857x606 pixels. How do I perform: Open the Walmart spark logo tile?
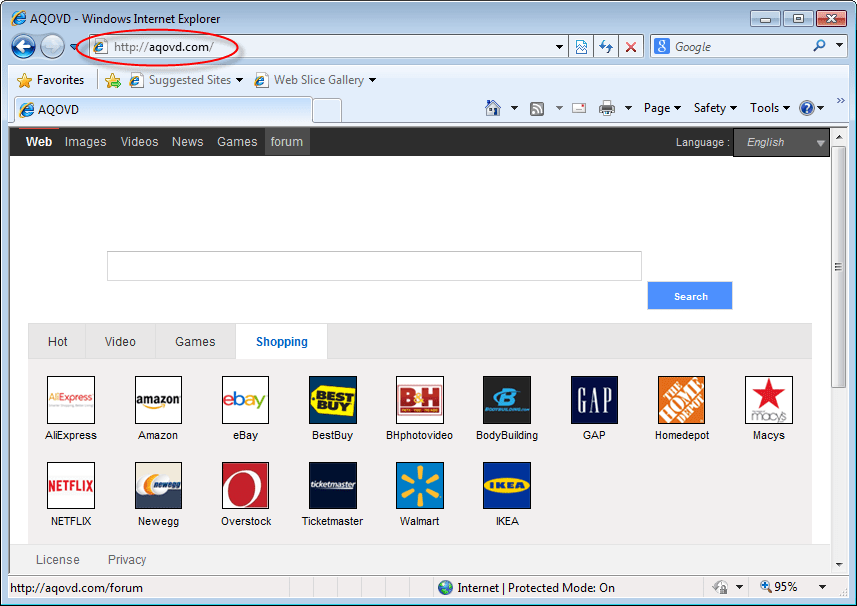pos(420,486)
